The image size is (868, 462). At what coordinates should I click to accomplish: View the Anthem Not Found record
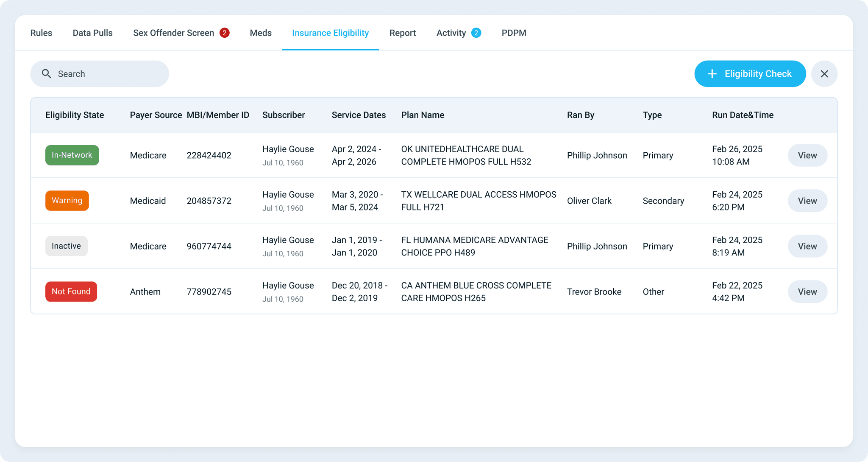click(807, 291)
